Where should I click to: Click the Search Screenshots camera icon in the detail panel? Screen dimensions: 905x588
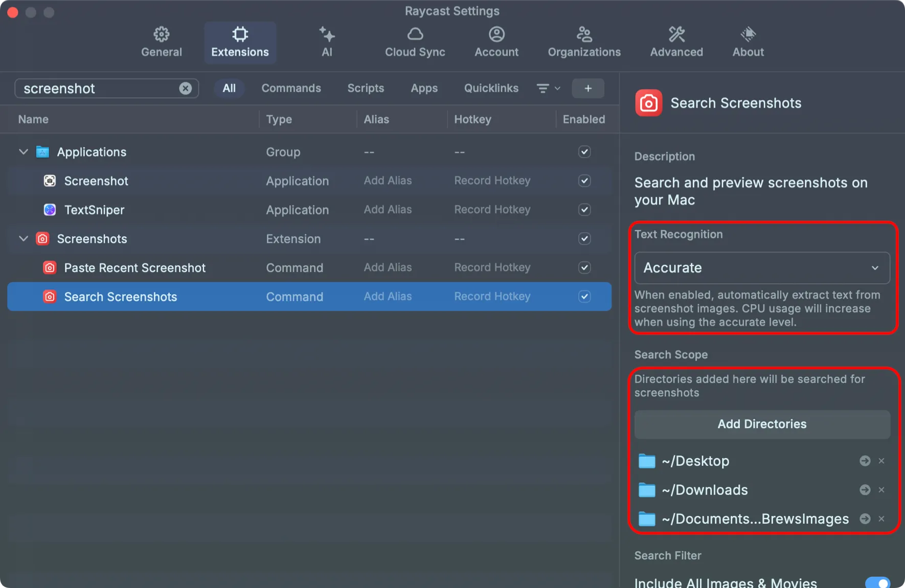point(648,103)
